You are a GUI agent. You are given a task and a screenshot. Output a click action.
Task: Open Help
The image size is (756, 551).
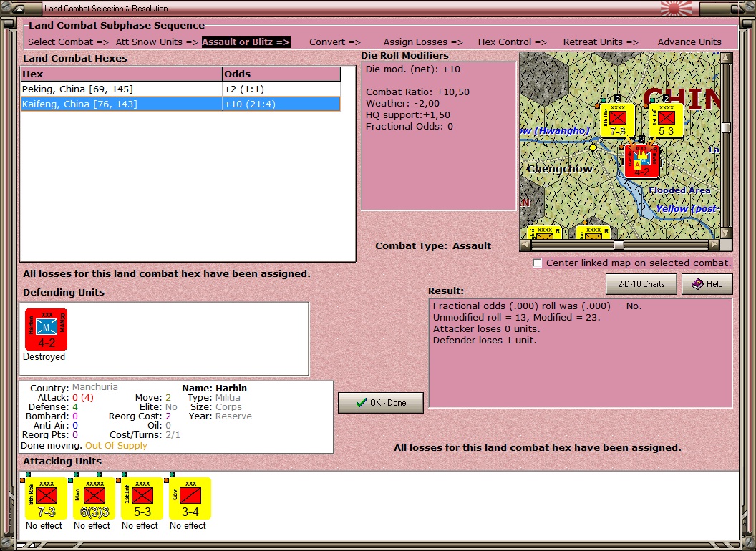[x=707, y=284]
